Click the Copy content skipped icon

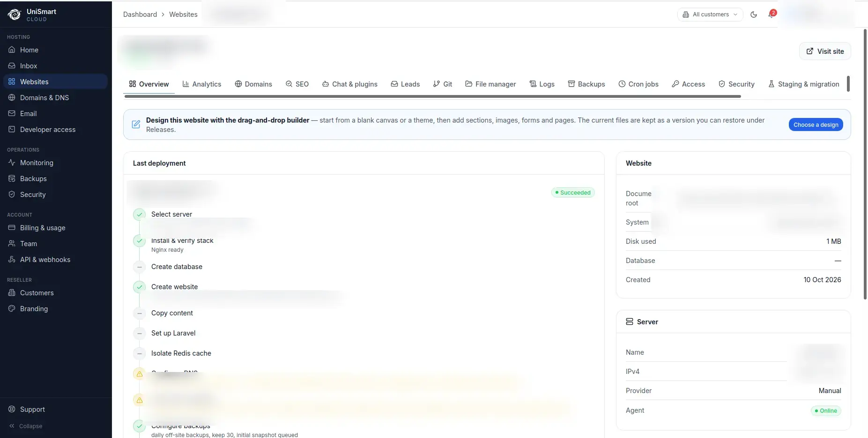coord(139,314)
